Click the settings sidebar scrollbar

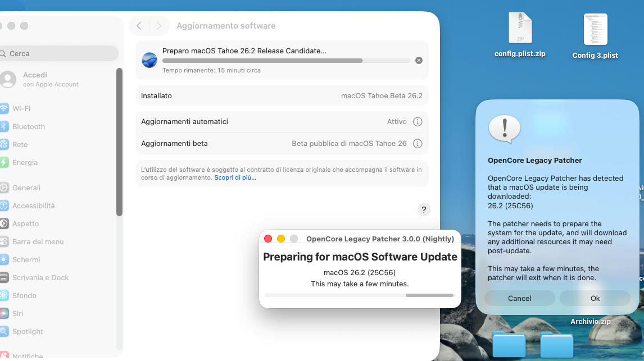[120, 142]
